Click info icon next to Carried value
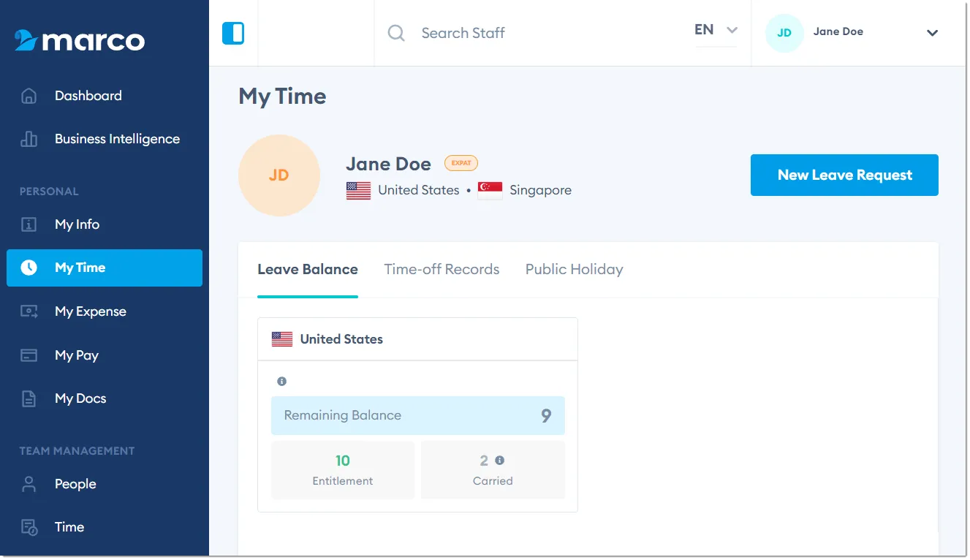Viewport: 970px width, 560px height. pos(500,461)
